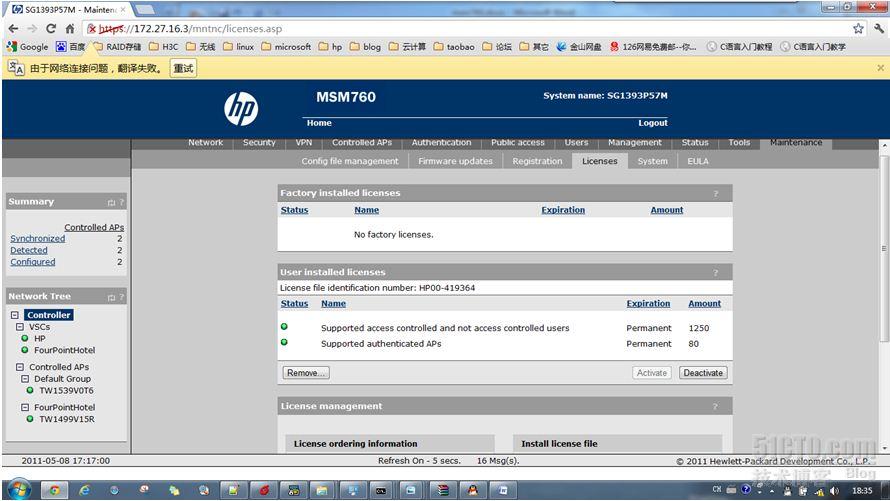This screenshot has height=501, width=890.
Task: Open the Public access tab
Action: pyautogui.click(x=518, y=142)
